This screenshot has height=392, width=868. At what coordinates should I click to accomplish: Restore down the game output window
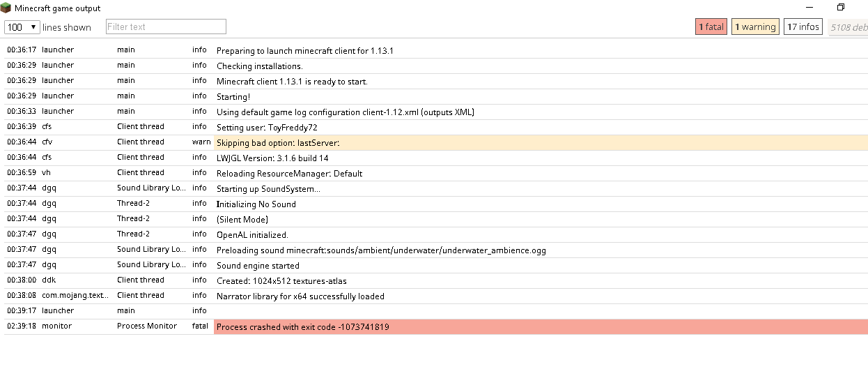pyautogui.click(x=841, y=8)
